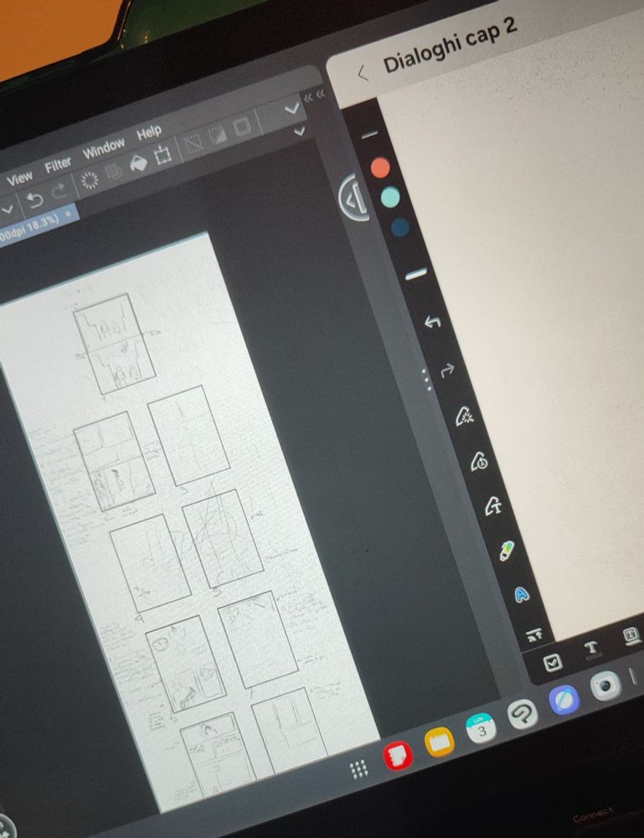Redo stroke in Samsung Notes
This screenshot has height=838, width=644.
447,368
